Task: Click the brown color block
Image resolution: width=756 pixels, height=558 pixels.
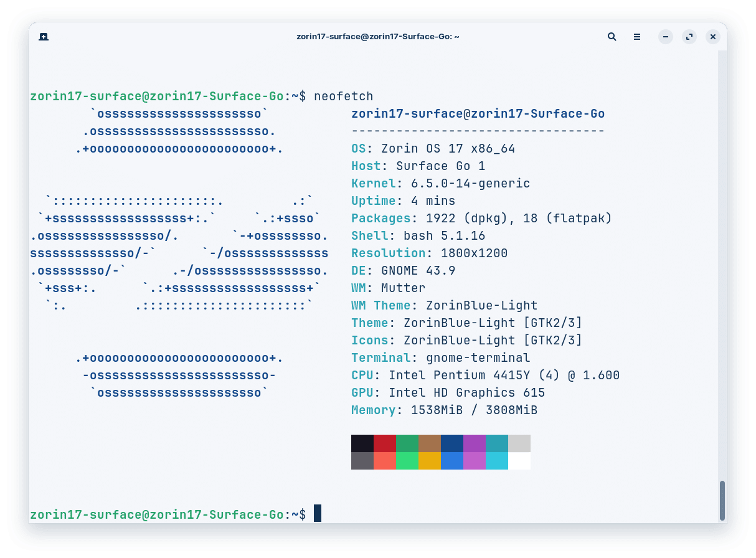Action: coord(430,443)
